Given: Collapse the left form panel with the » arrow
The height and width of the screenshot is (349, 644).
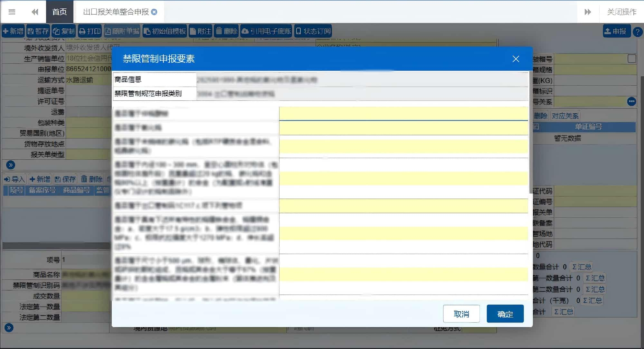Looking at the screenshot, I should (10, 165).
